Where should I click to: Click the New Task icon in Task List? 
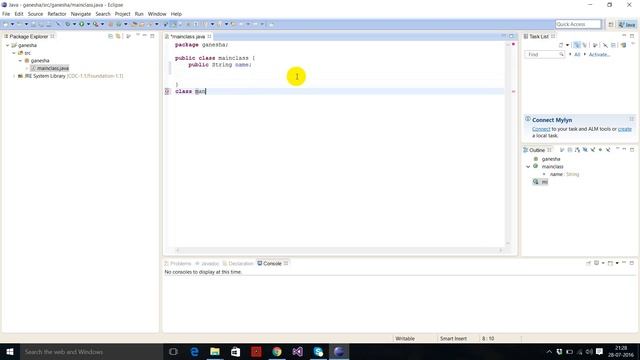(x=561, y=45)
